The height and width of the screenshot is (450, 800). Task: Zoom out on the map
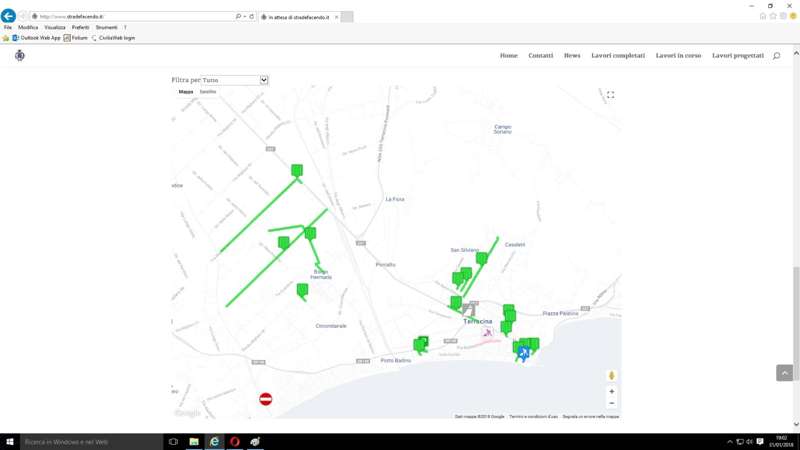[611, 403]
